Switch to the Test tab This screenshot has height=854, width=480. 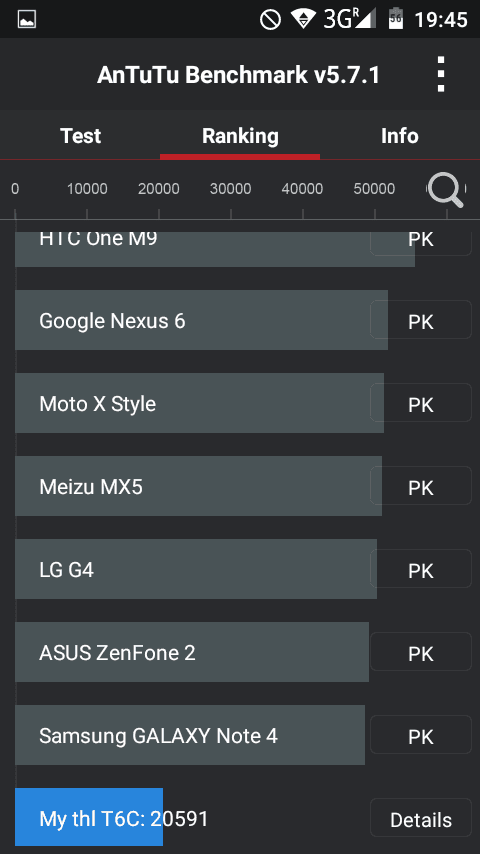80,136
